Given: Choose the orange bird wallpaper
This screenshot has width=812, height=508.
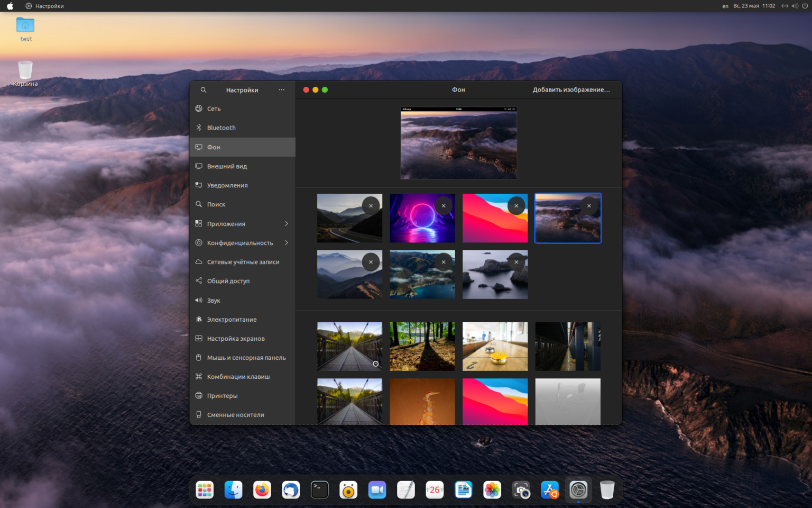Looking at the screenshot, I should (422, 402).
